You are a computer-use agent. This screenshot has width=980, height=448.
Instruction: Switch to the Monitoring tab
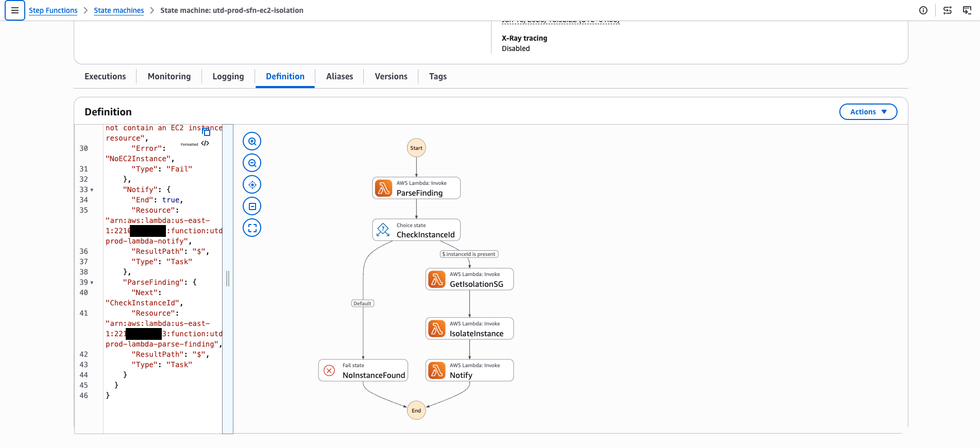pos(169,76)
